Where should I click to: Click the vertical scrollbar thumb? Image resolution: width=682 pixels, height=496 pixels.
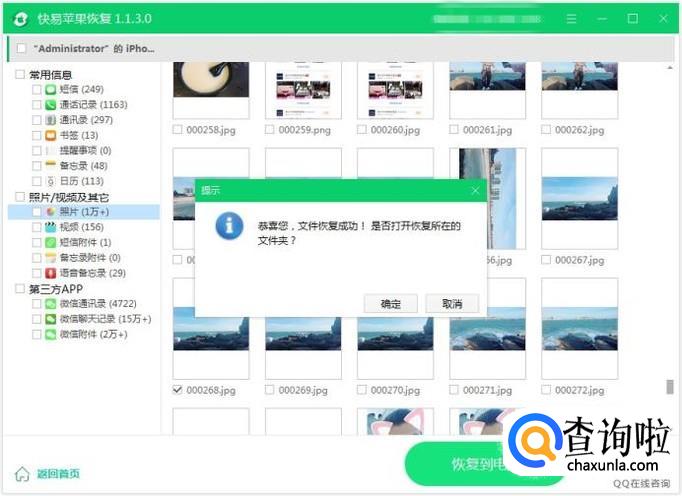[670, 387]
